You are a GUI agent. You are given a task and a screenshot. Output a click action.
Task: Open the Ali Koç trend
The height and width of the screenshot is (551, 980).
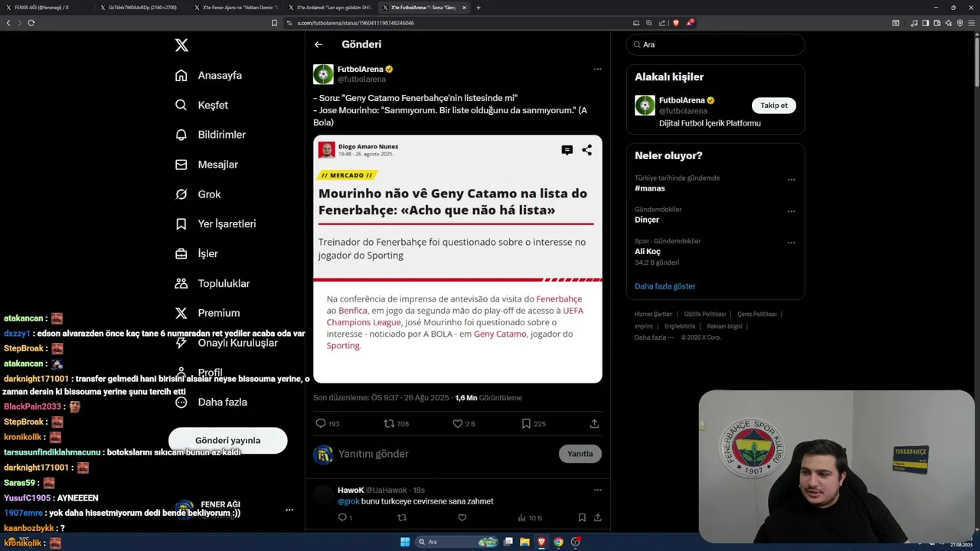(x=647, y=251)
